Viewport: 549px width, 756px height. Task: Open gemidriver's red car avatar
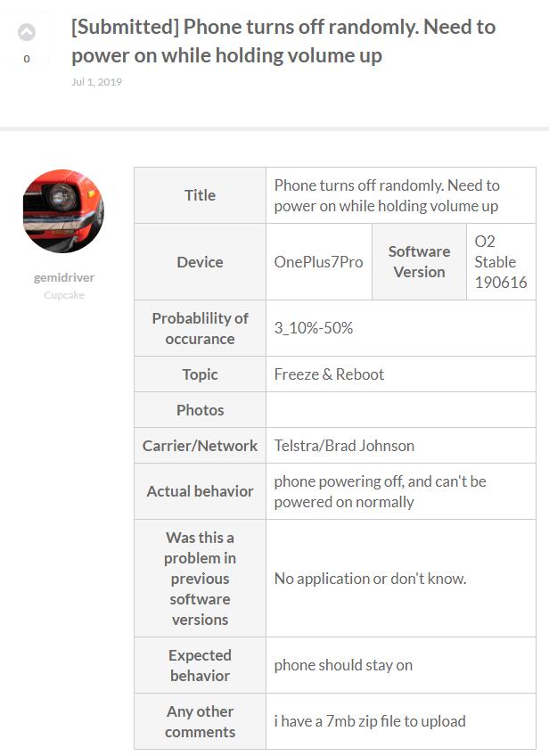coord(63,211)
